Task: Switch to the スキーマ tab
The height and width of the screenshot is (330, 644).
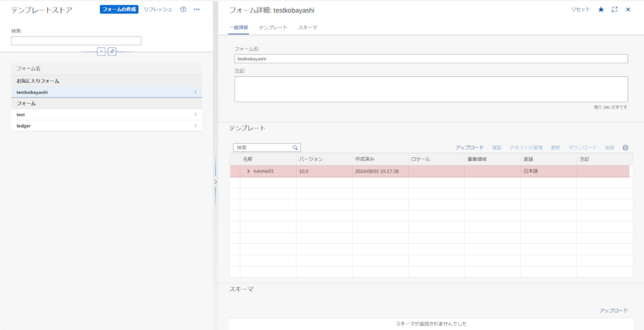Action: coord(308,28)
